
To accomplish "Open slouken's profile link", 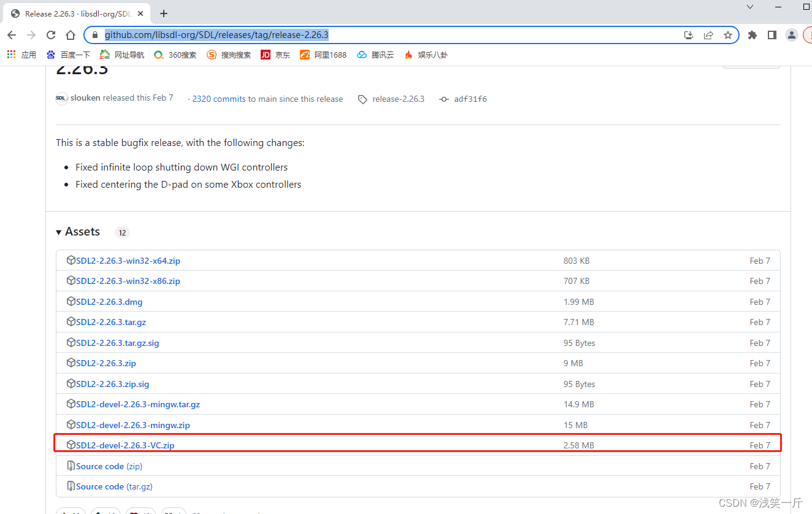I will click(x=85, y=98).
